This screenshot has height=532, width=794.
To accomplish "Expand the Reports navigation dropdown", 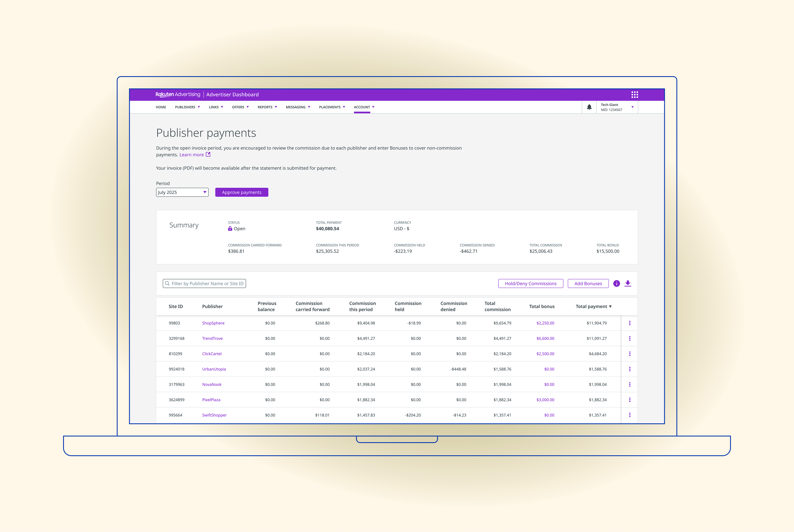I will [x=267, y=107].
